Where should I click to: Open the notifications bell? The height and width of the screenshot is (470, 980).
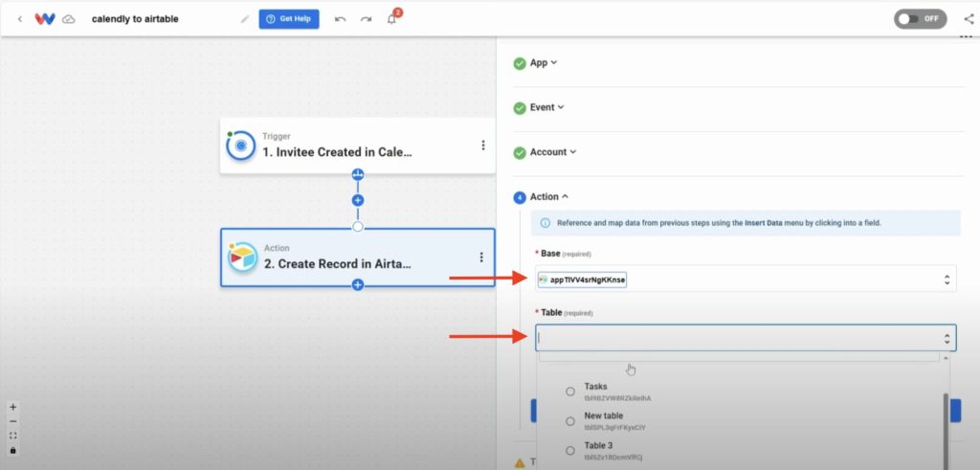[x=391, y=19]
